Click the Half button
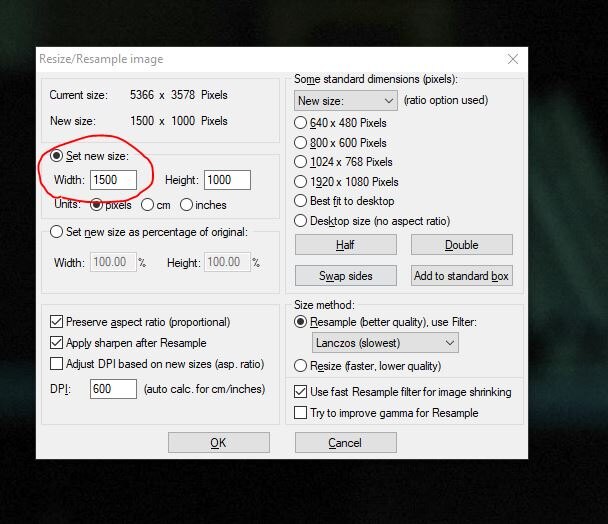The width and height of the screenshot is (608, 524). point(345,245)
